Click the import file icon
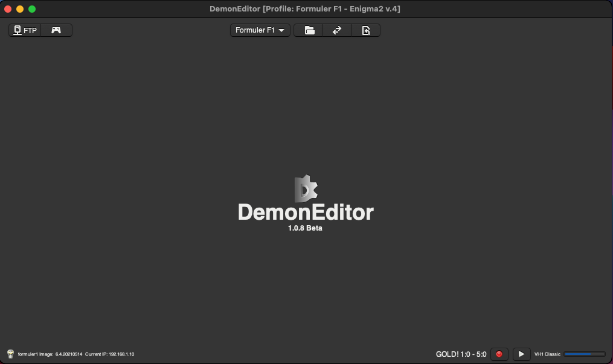The image size is (613, 364). coord(366,30)
